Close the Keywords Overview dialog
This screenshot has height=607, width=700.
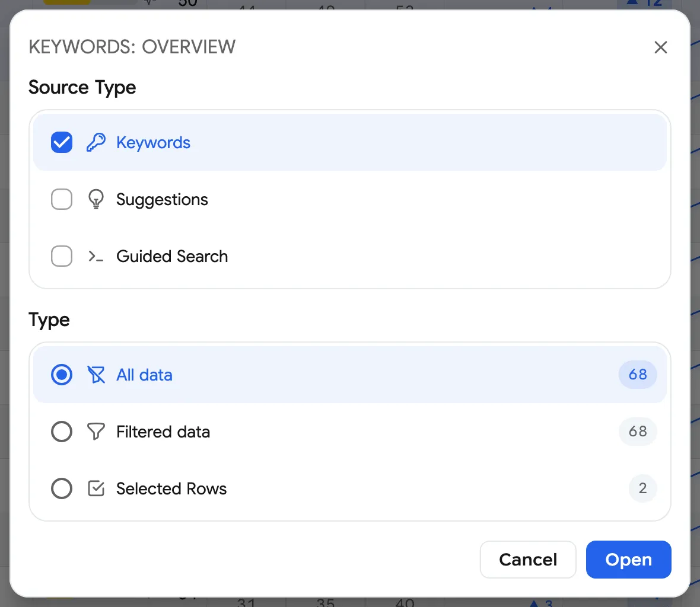(661, 47)
